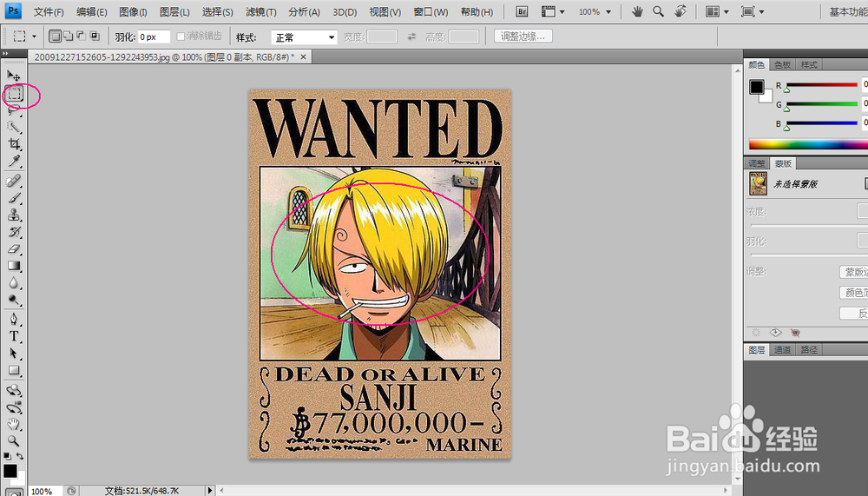
Task: Click the 蒙版边缘 button in Masks panel
Action: [853, 272]
